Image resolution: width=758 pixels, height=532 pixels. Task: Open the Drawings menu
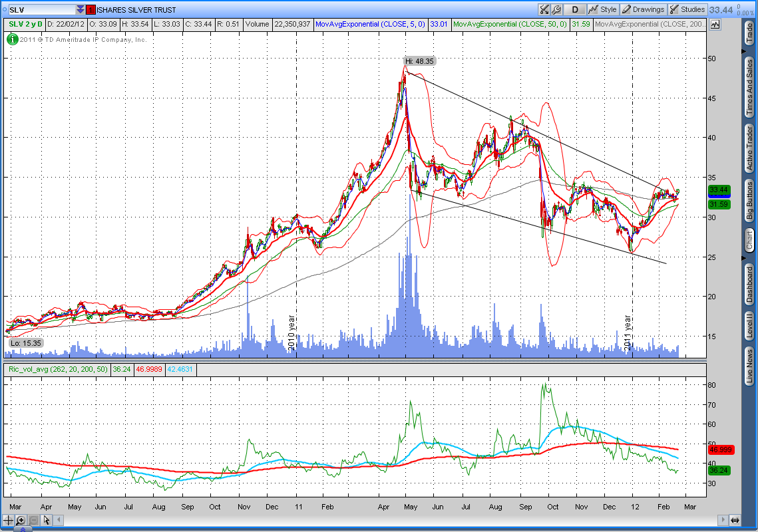click(x=643, y=9)
